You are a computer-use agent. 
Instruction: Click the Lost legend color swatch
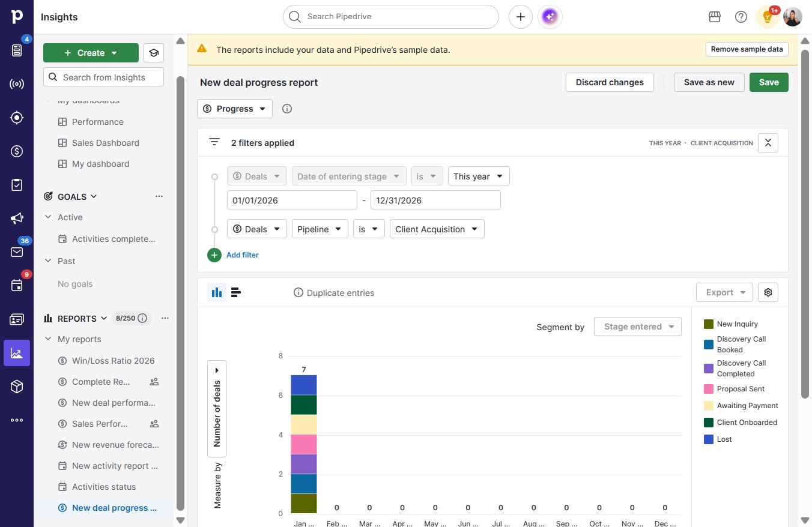pyautogui.click(x=709, y=439)
